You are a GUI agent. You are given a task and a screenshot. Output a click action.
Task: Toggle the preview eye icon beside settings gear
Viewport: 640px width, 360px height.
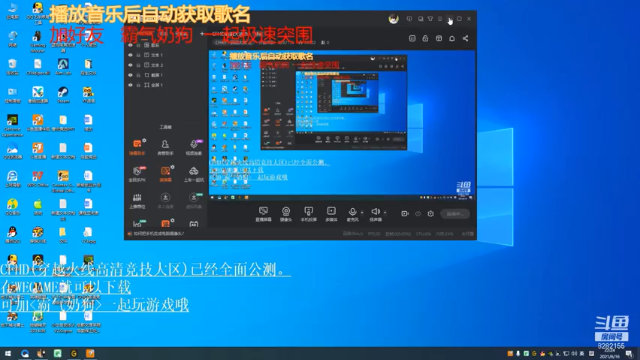(418, 213)
